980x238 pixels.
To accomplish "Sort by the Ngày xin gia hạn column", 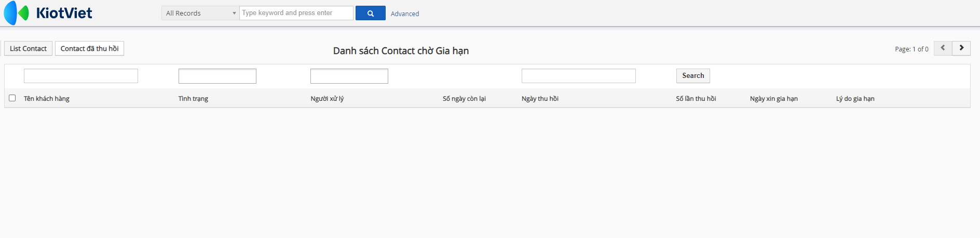I will click(x=773, y=99).
